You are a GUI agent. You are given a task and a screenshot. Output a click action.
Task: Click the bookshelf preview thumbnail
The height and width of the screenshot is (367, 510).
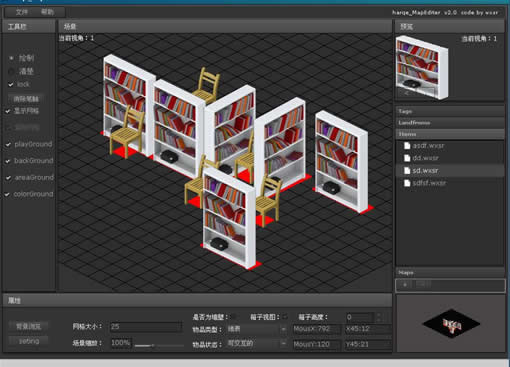(x=422, y=68)
